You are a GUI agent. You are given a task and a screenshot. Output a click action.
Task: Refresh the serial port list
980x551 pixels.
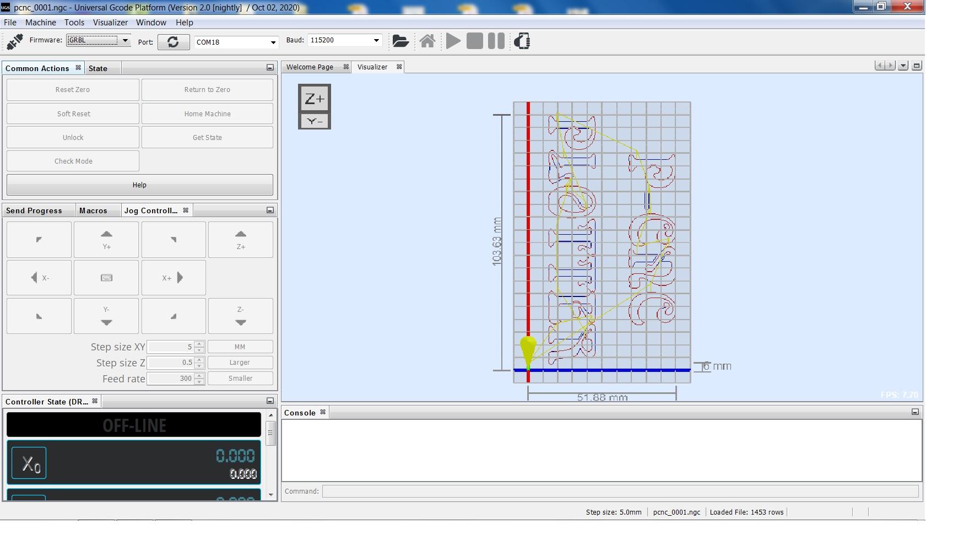click(x=173, y=42)
